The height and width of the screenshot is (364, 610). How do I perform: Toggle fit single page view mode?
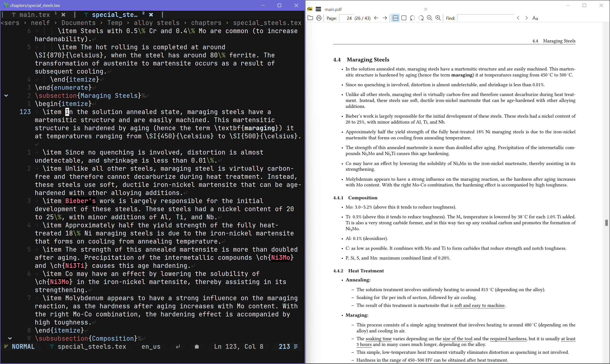coord(404,18)
